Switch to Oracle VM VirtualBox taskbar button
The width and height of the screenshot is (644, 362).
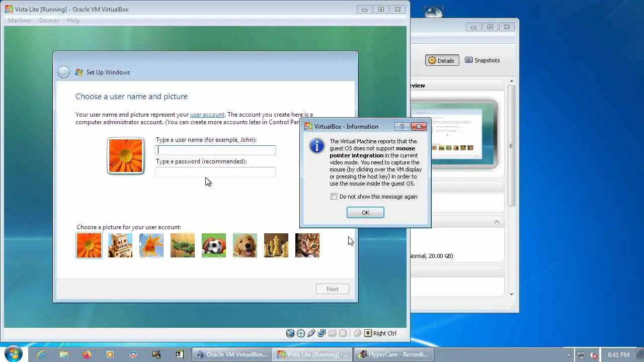[x=232, y=354]
